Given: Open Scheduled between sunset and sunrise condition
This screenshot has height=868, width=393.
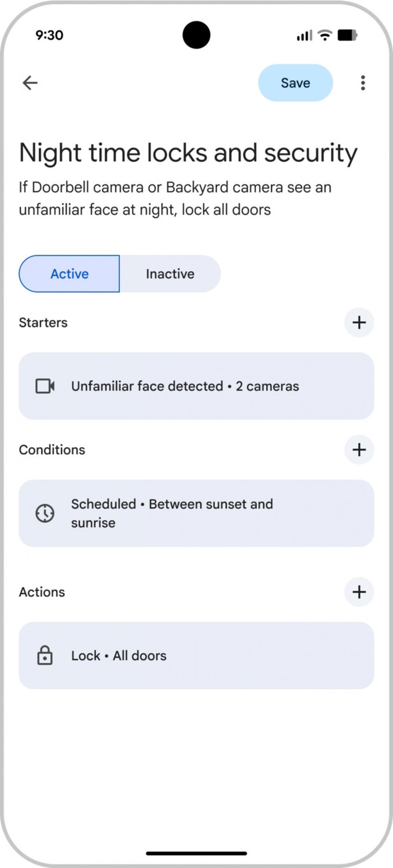Looking at the screenshot, I should (196, 513).
